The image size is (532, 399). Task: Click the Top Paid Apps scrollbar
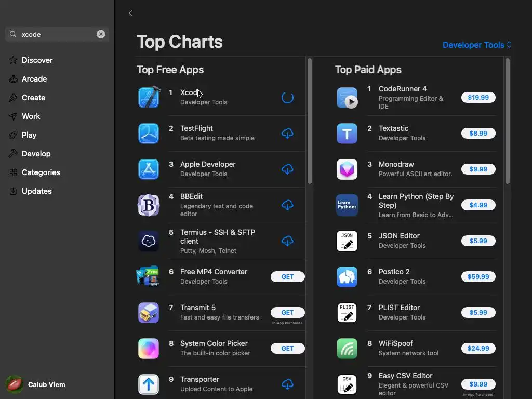[508, 121]
